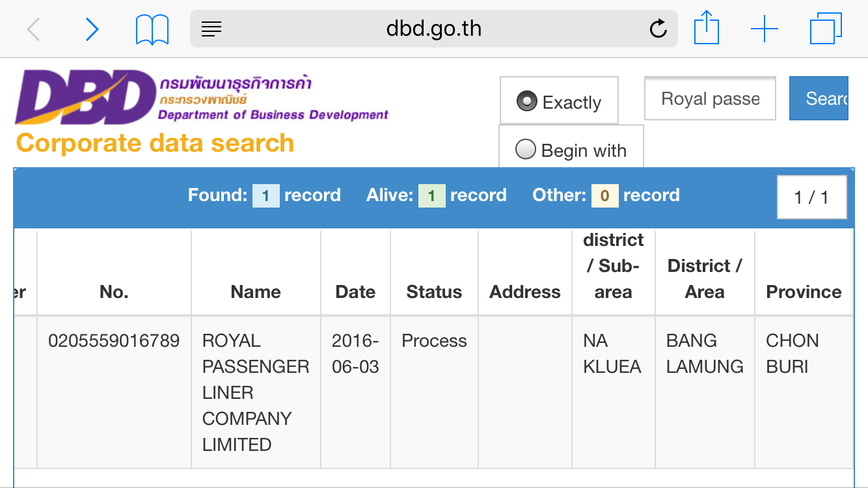Viewport: 868px width, 488px height.
Task: Go forward with Safari's forward arrow
Action: [92, 29]
